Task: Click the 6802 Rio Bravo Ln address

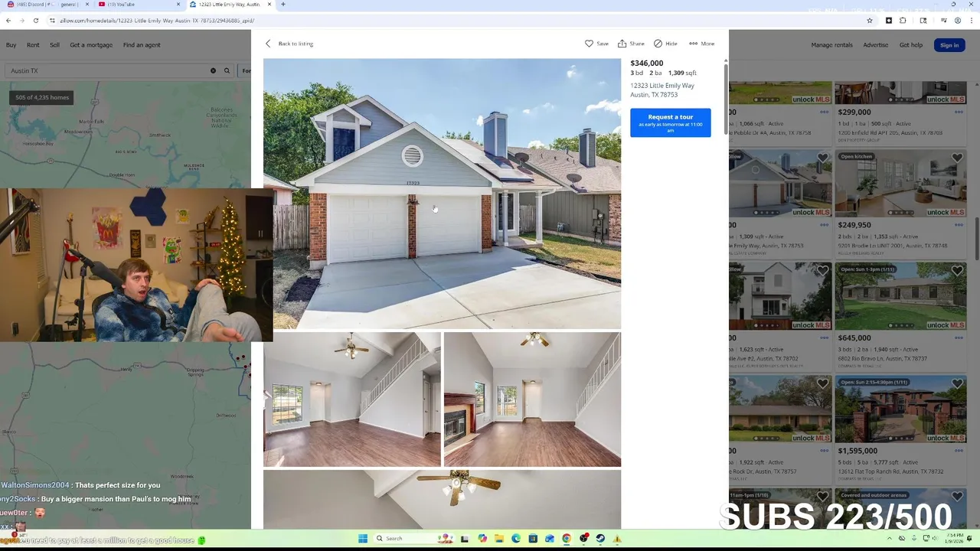Action: point(882,358)
